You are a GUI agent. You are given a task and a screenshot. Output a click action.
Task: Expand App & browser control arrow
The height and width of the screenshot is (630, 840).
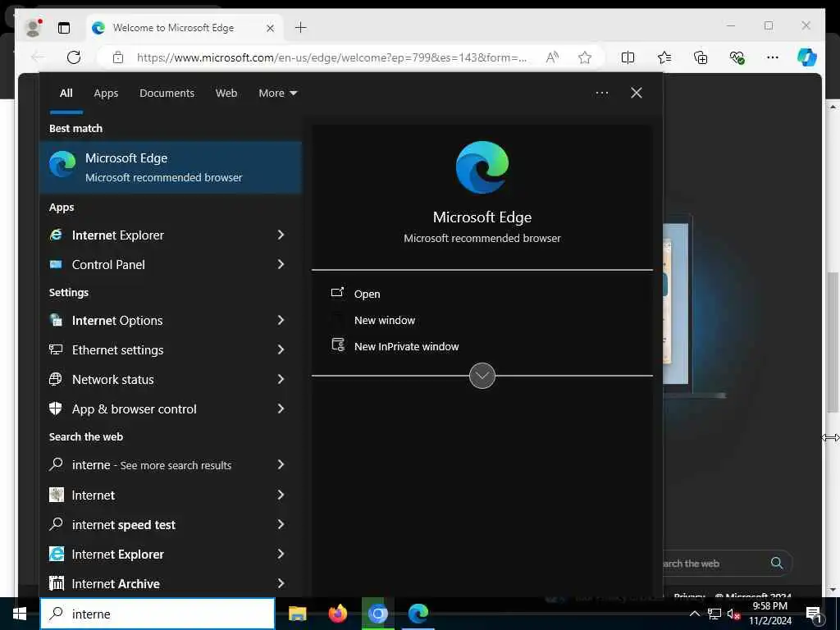tap(281, 409)
